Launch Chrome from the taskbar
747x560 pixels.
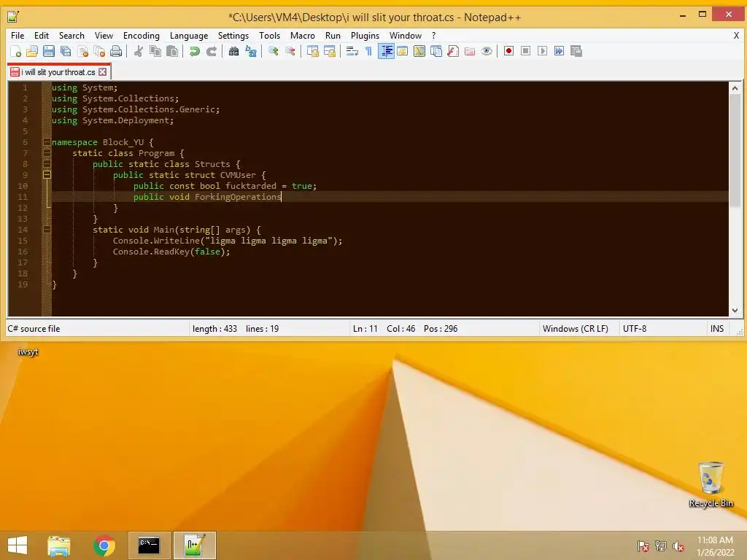104,545
